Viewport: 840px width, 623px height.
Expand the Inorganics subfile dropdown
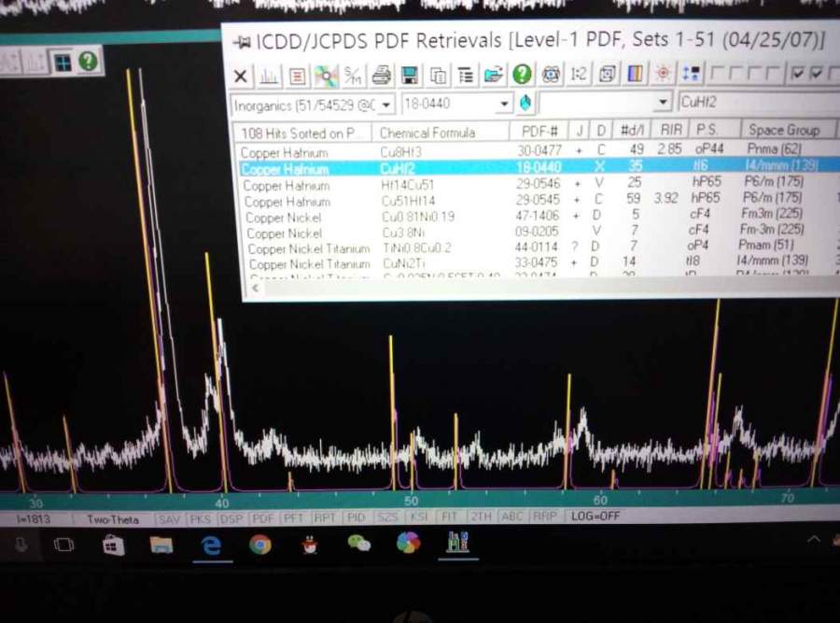[x=385, y=105]
